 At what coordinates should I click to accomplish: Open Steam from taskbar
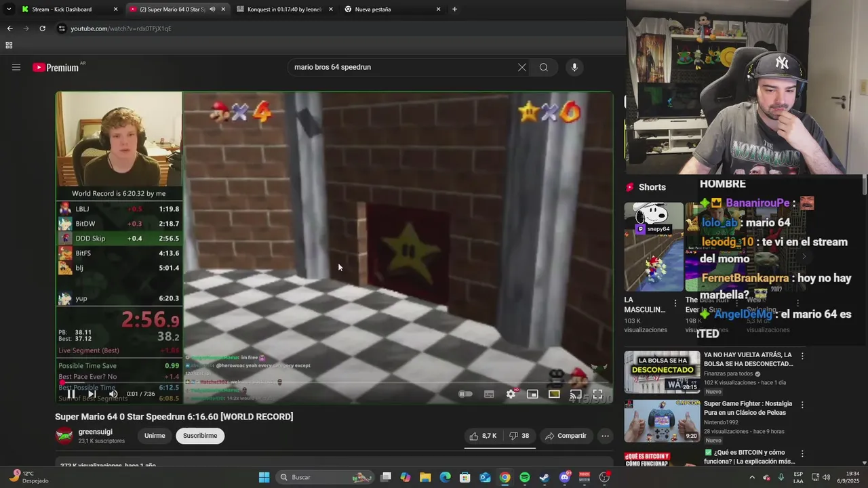coord(544,477)
